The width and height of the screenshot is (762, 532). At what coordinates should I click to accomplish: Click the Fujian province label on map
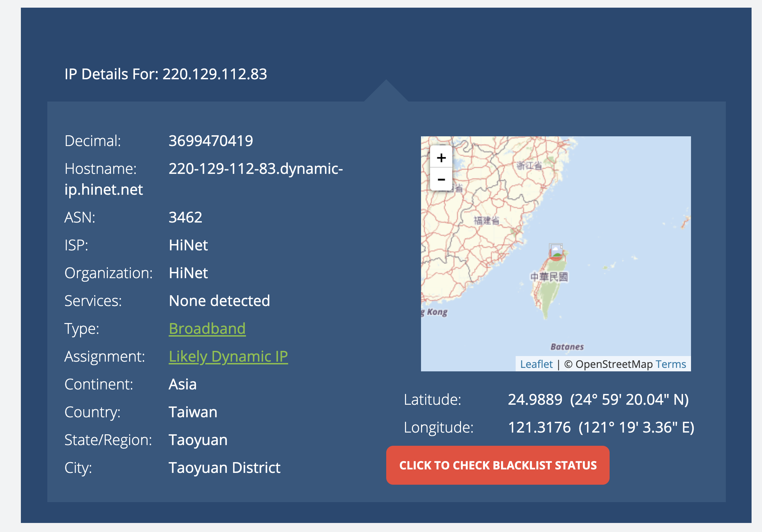486,220
